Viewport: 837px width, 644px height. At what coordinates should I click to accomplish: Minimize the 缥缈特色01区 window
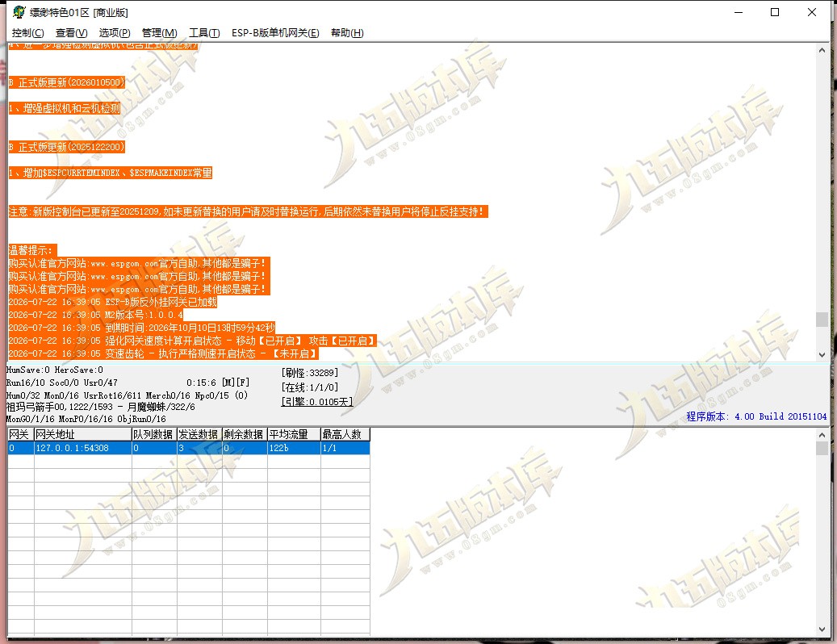(739, 12)
